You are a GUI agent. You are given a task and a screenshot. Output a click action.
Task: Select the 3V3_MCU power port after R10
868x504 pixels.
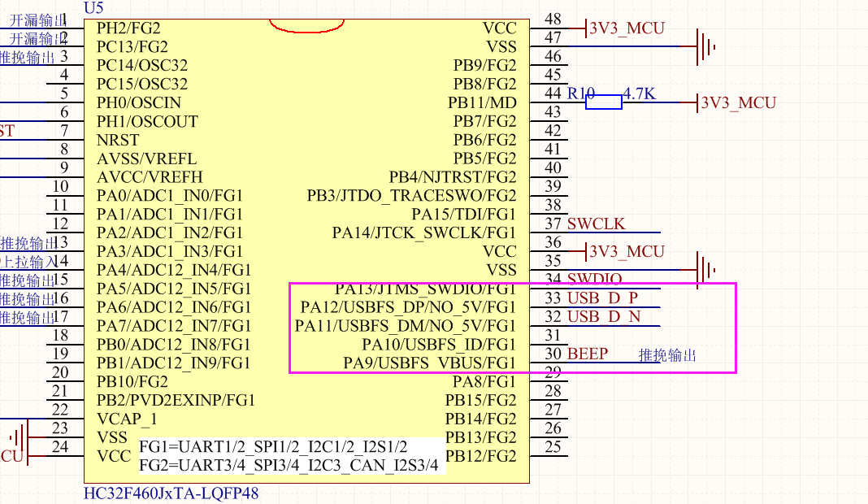pyautogui.click(x=737, y=102)
